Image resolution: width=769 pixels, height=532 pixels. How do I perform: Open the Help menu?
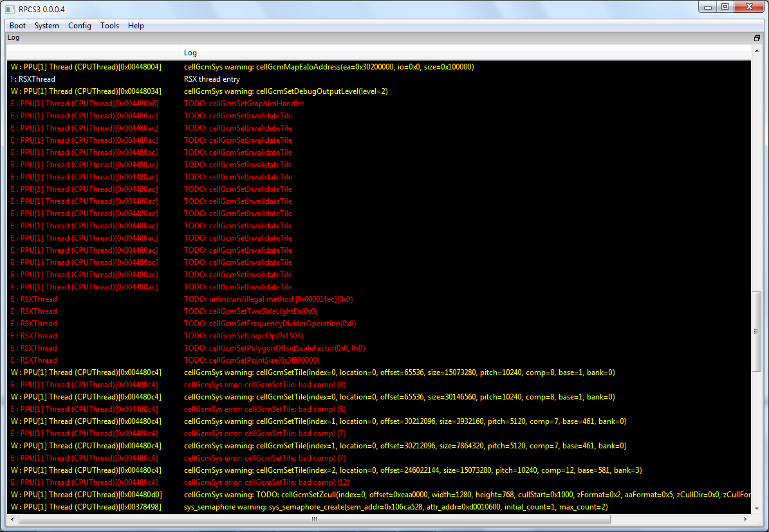pyautogui.click(x=136, y=26)
